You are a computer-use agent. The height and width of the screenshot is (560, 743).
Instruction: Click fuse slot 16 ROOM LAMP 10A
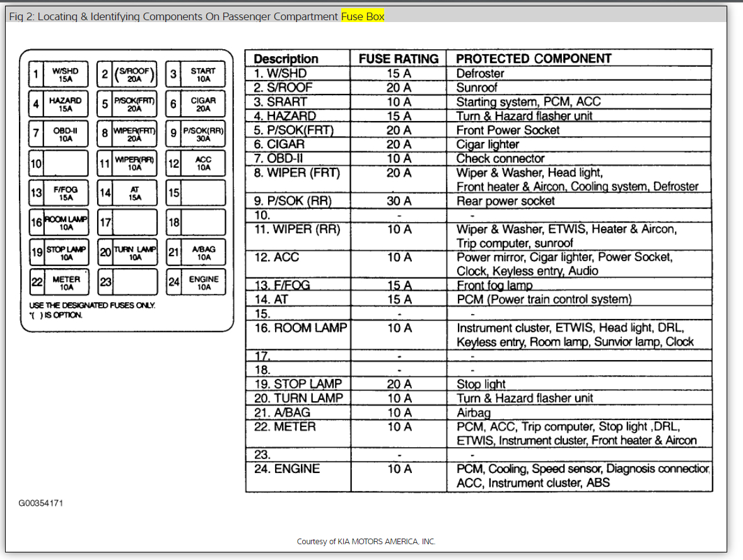[59, 223]
